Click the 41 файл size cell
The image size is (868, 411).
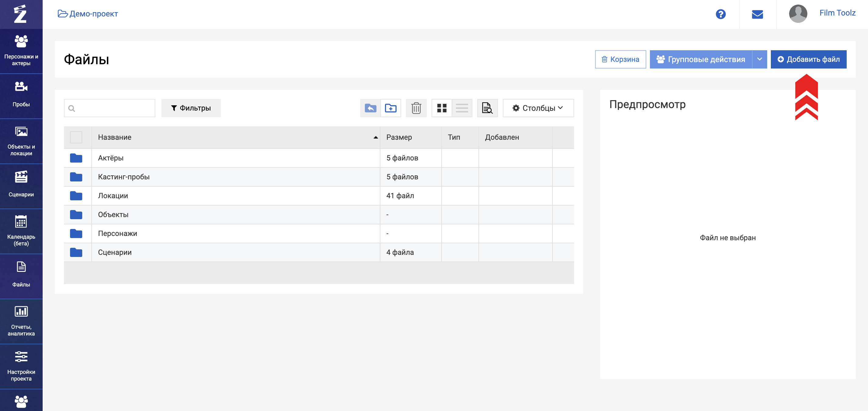[411, 196]
